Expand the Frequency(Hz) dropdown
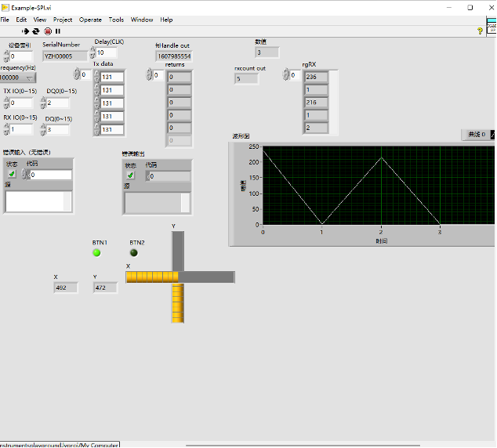The image size is (497, 448). [30, 78]
